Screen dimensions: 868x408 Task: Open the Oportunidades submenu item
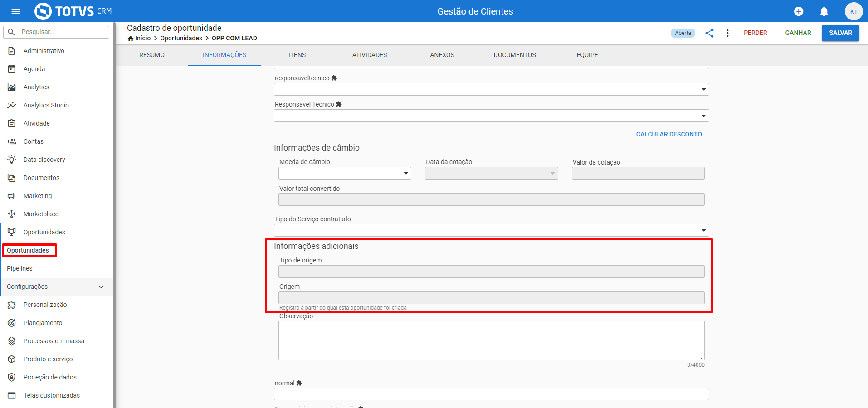click(28, 250)
